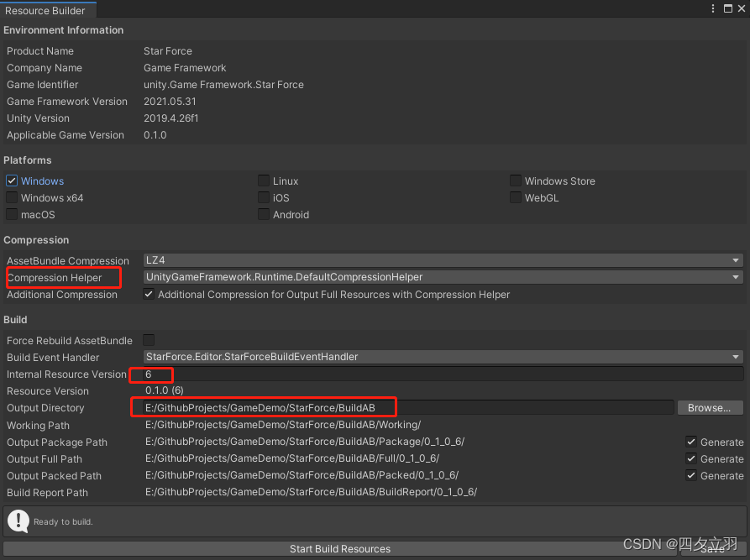Open the window options kebab menu icon

click(713, 8)
